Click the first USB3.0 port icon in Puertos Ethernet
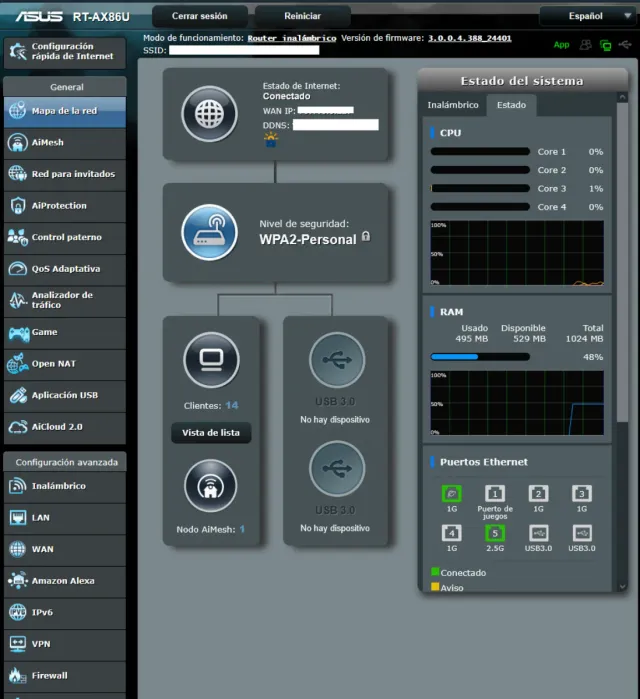Viewport: 640px width, 699px height. 538,533
